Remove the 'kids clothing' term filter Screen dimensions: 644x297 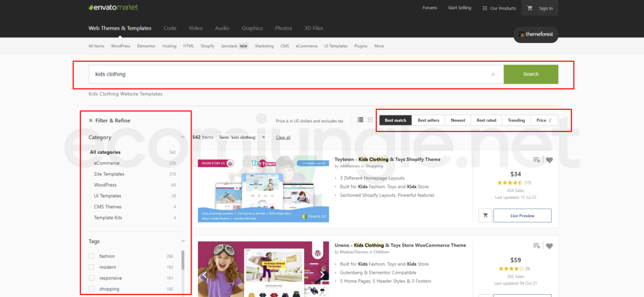coord(263,137)
